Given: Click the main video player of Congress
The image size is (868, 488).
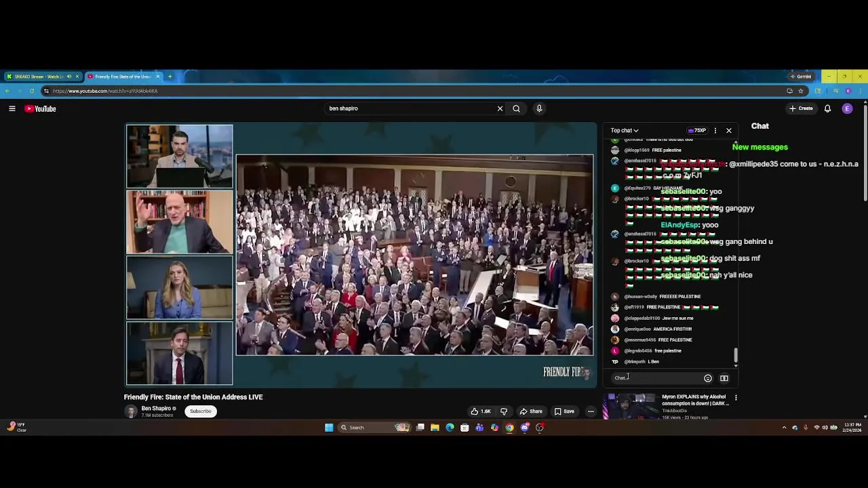Looking at the screenshot, I should click(414, 255).
